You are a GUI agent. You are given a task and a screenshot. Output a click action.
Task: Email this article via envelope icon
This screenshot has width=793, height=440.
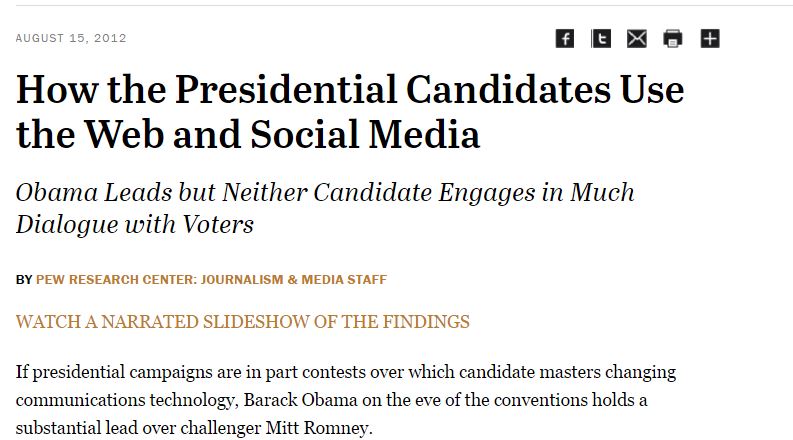click(637, 38)
